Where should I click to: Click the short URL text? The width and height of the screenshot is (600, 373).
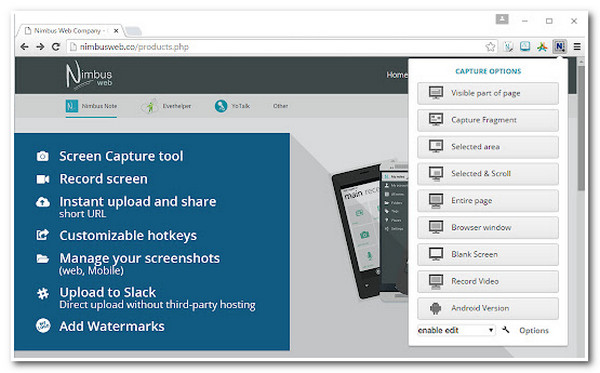click(x=83, y=214)
